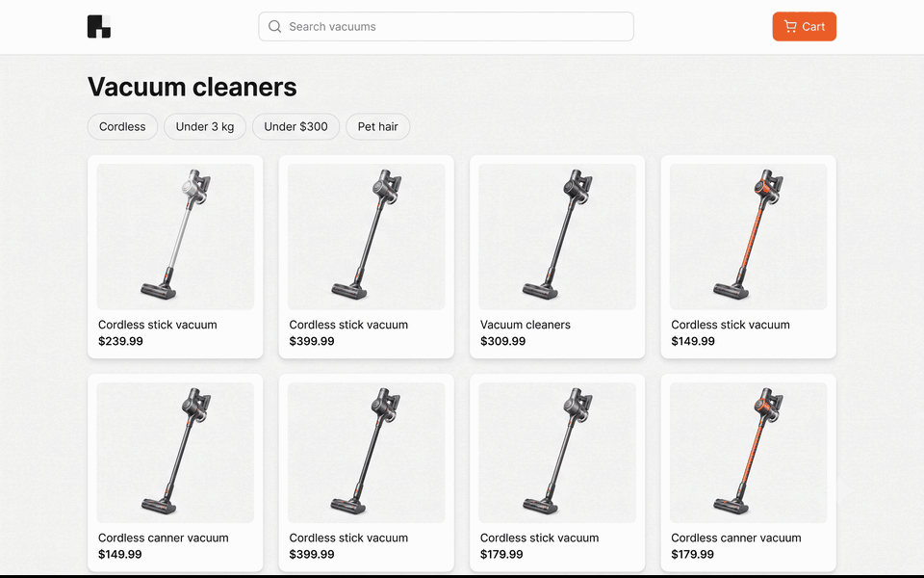Image resolution: width=924 pixels, height=578 pixels.
Task: Open the vacuum image priced $309.99
Action: [x=557, y=237]
